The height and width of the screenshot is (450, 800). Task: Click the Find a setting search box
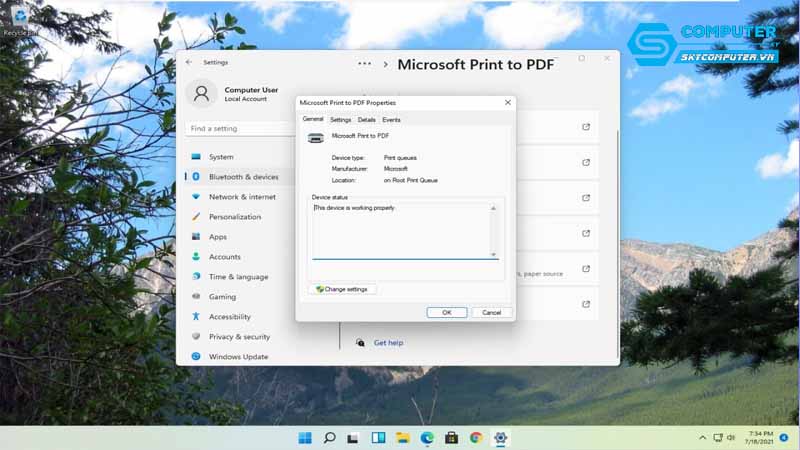pyautogui.click(x=240, y=129)
